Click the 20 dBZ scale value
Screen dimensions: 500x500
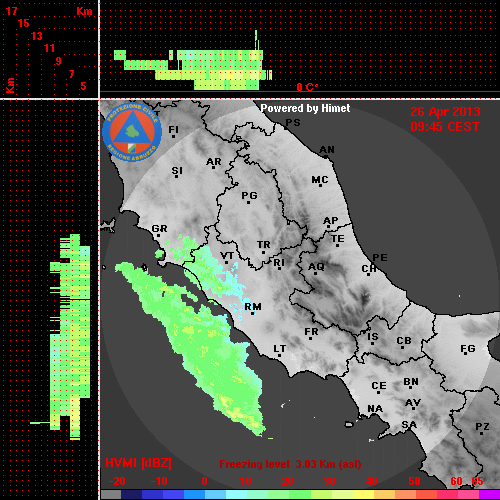(x=287, y=481)
